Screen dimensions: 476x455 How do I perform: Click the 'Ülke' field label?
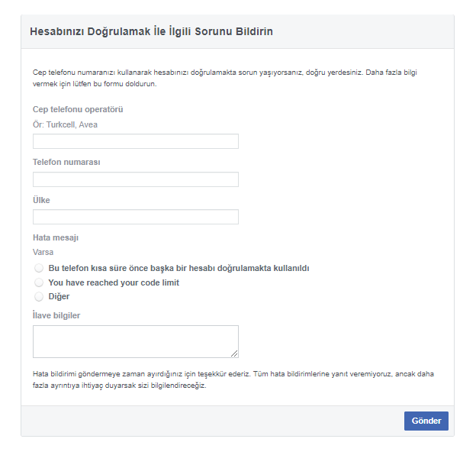41,200
